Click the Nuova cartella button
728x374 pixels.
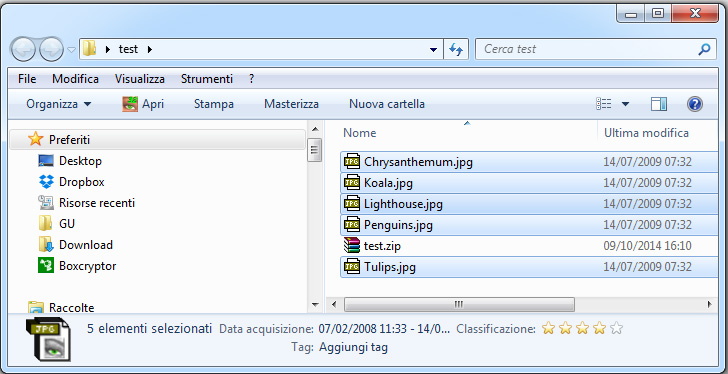pyautogui.click(x=387, y=104)
